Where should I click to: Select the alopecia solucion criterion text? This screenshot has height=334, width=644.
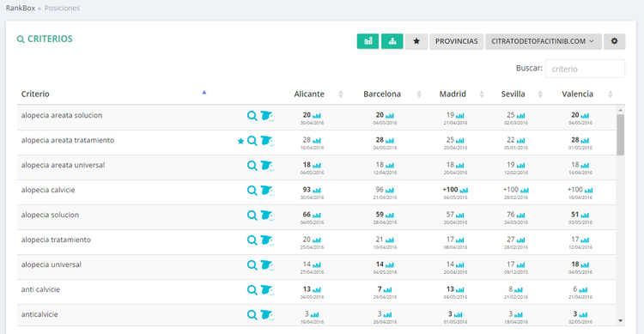coord(50,215)
